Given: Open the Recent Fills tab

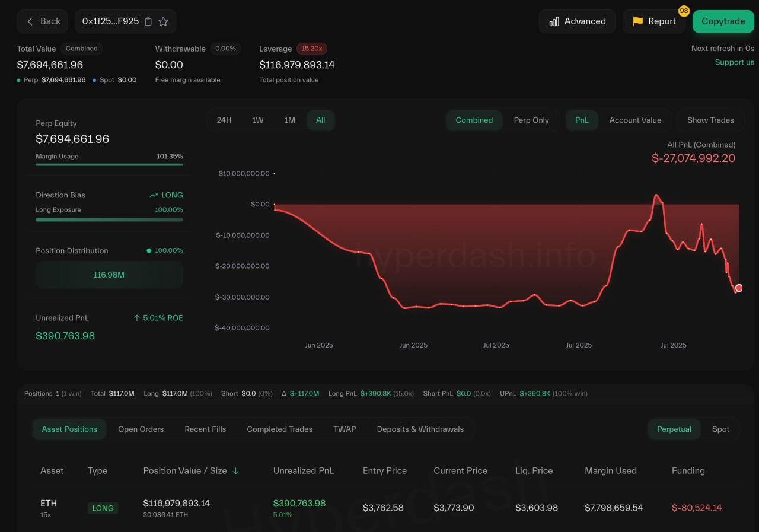Looking at the screenshot, I should pos(205,429).
